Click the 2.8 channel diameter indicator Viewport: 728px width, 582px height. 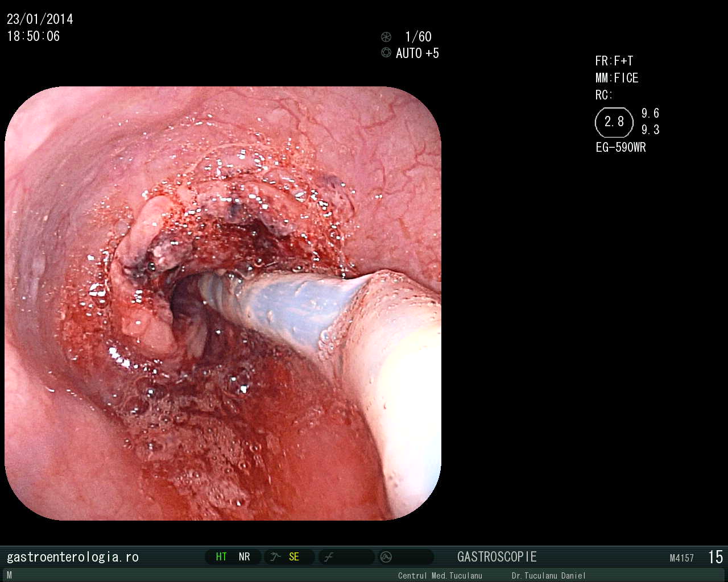tap(614, 122)
